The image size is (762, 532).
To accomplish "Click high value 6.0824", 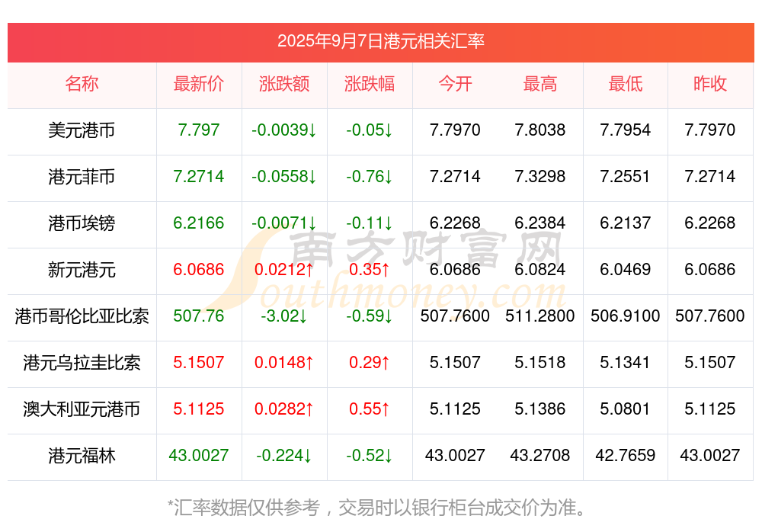I will coord(540,269).
